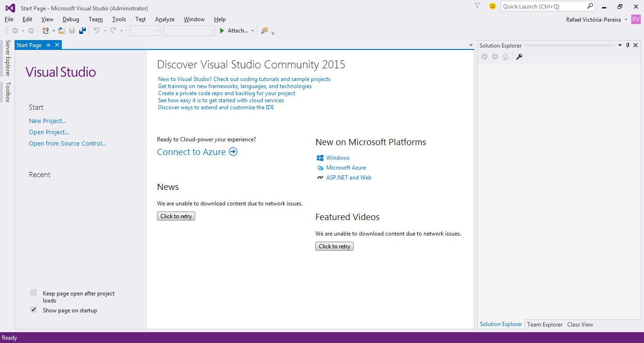644x343 pixels.
Task: Open the Test menu
Action: (x=140, y=19)
